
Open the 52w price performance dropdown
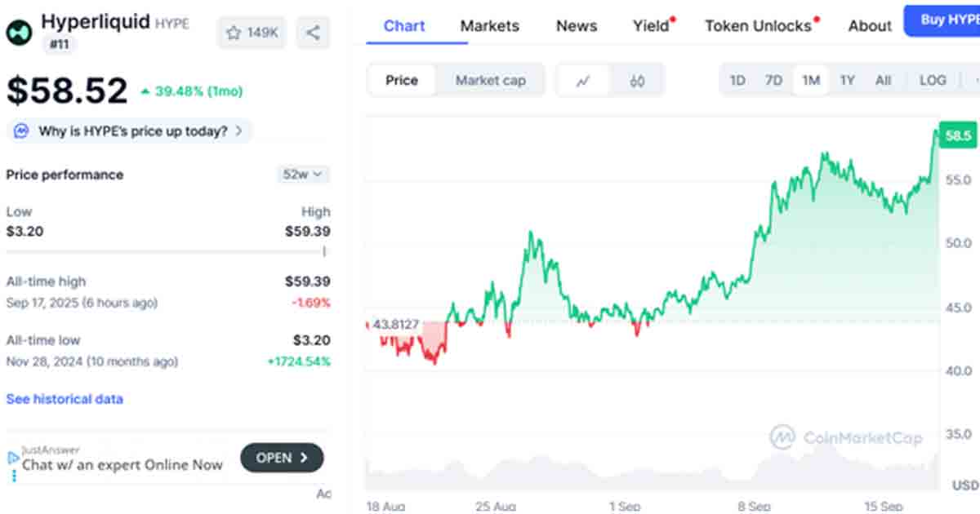(x=303, y=175)
